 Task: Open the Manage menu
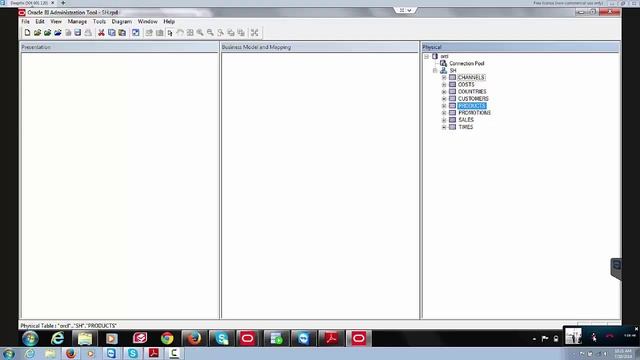77,21
